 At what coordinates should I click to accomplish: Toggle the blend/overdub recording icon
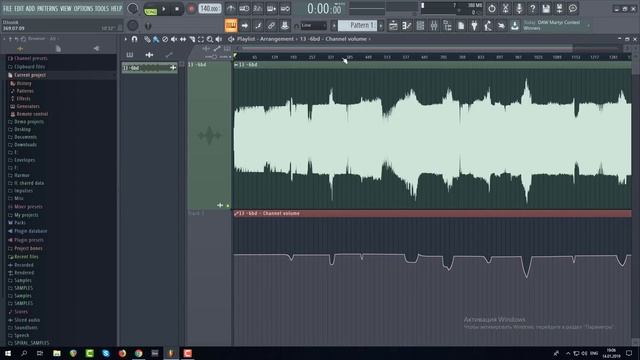pyautogui.click(x=271, y=9)
